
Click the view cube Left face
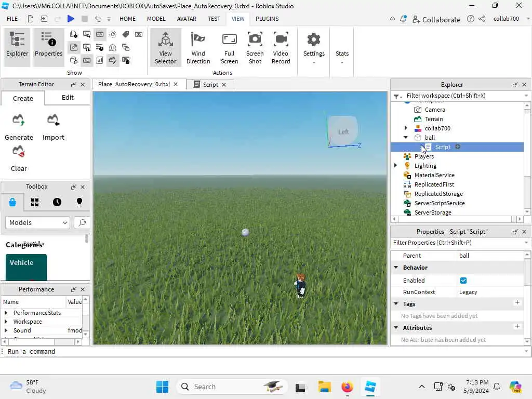click(343, 130)
